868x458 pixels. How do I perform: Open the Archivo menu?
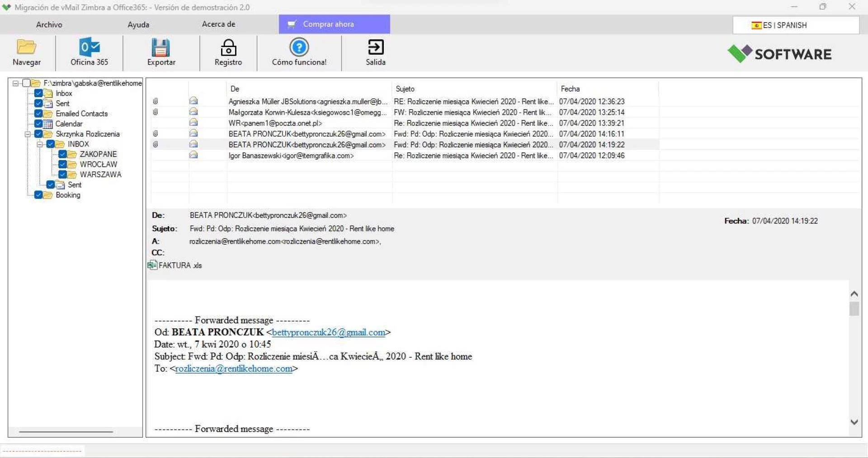49,24
